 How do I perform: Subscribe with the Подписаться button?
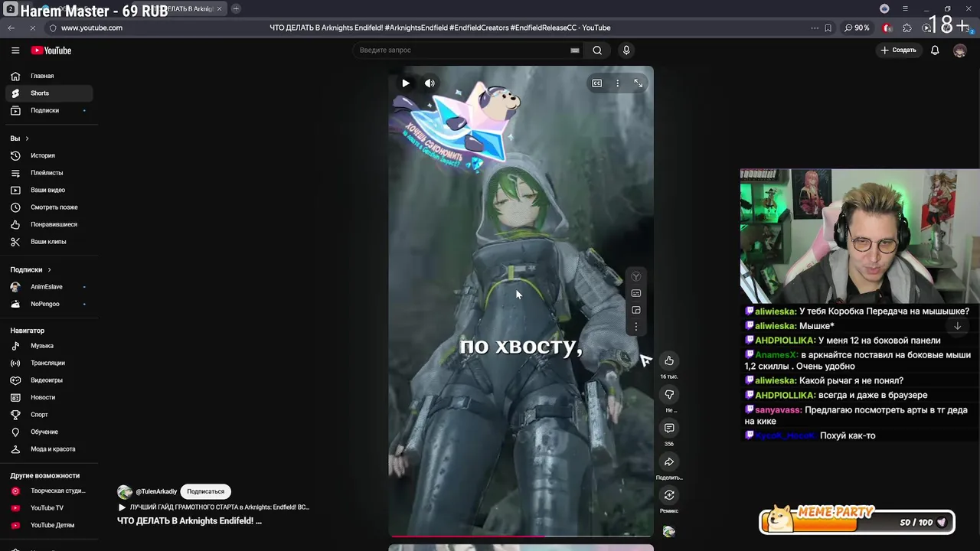[x=205, y=491]
